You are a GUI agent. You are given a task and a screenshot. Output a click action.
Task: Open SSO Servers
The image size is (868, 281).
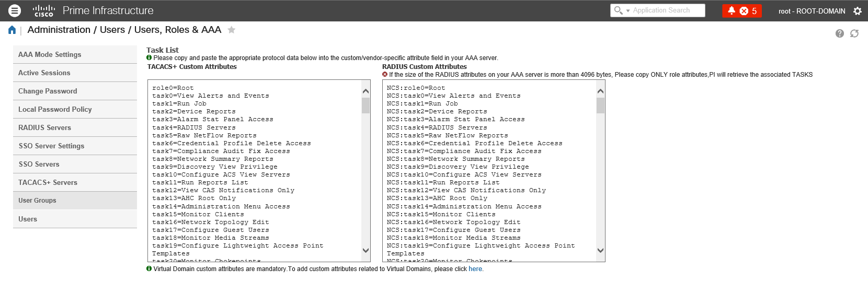(x=75, y=164)
